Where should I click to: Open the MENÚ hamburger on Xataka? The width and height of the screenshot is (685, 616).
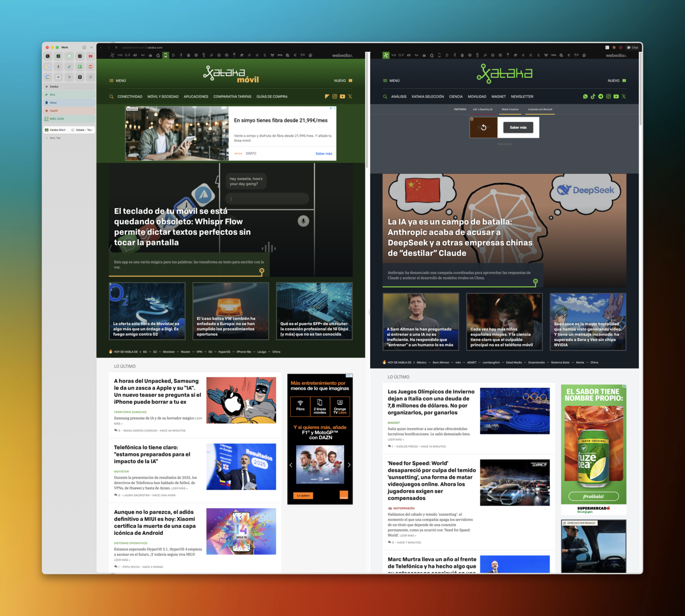point(391,80)
